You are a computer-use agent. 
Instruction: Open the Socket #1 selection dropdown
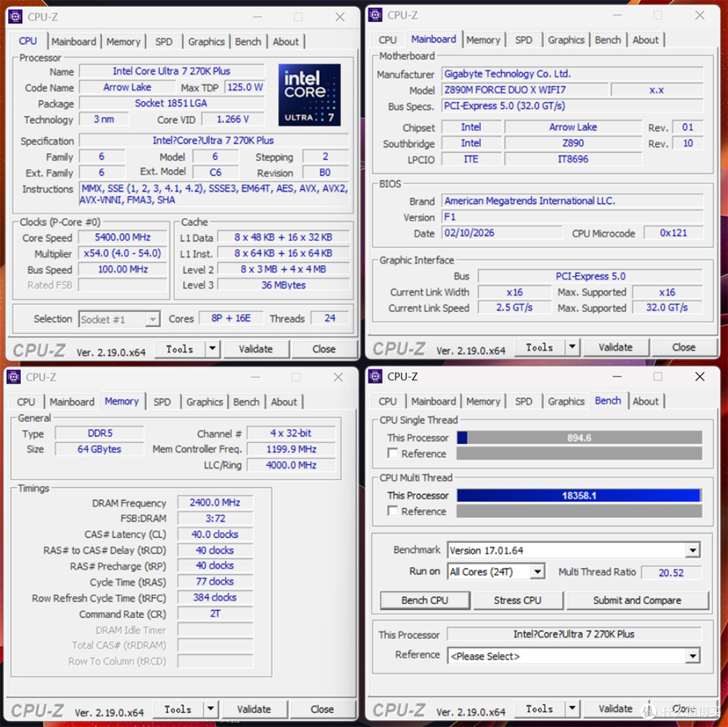pyautogui.click(x=152, y=319)
